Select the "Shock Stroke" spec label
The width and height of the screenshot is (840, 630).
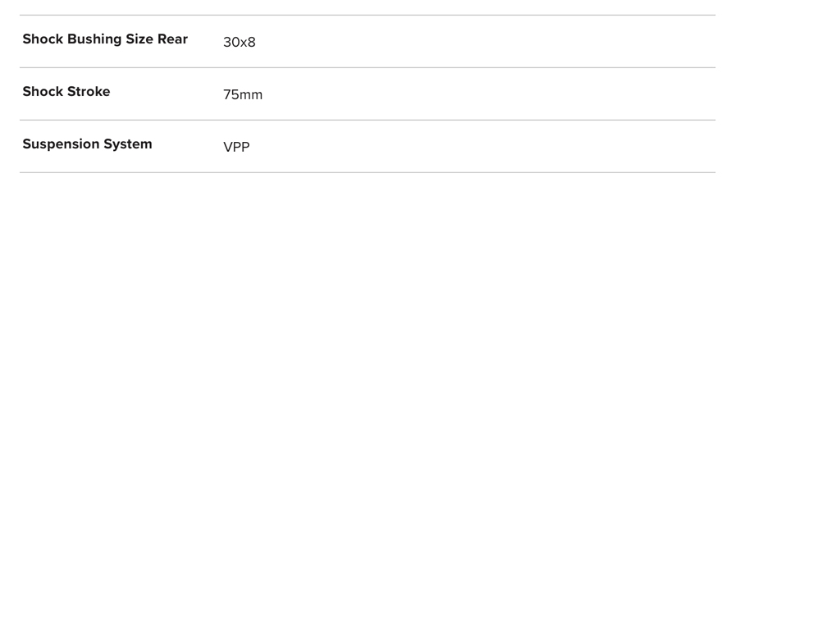pos(66,92)
